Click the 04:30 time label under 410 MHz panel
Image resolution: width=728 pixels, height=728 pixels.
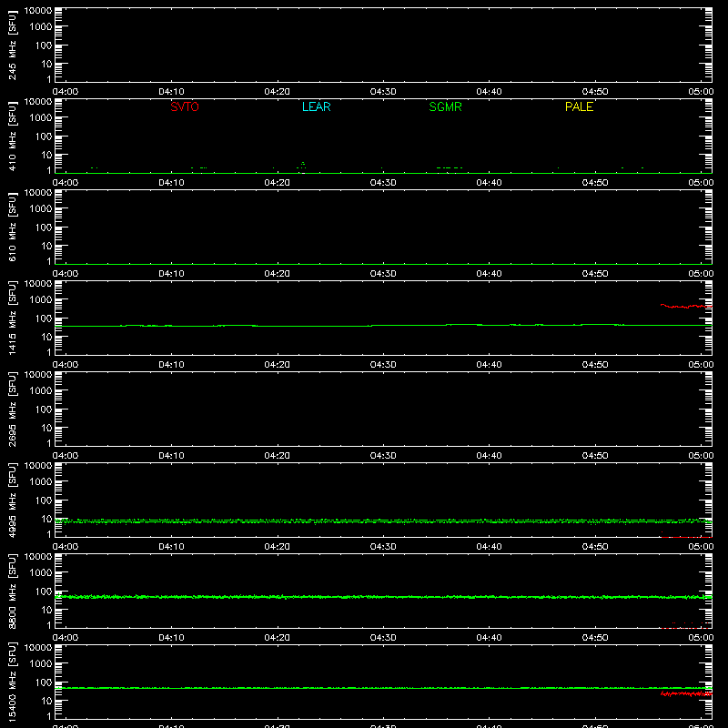tap(383, 183)
